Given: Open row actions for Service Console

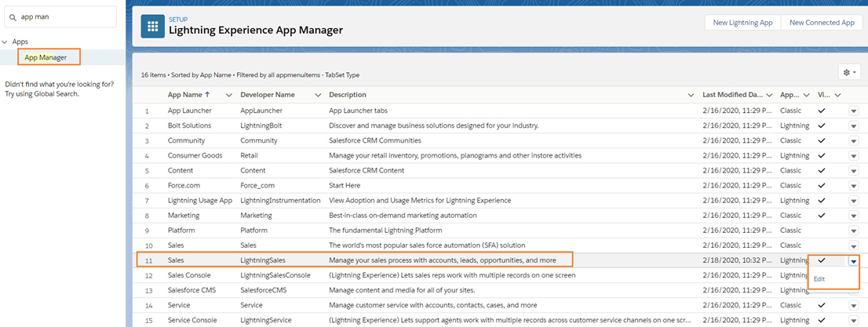Looking at the screenshot, I should pos(854,321).
